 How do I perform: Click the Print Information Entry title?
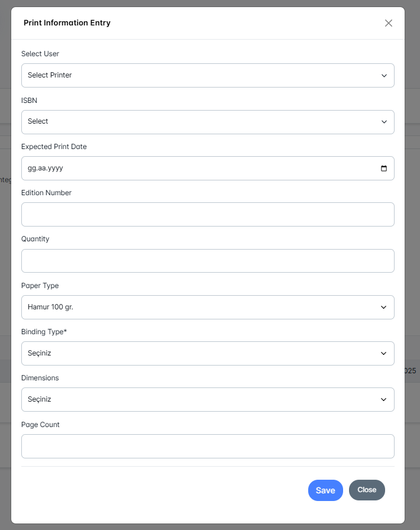point(67,23)
